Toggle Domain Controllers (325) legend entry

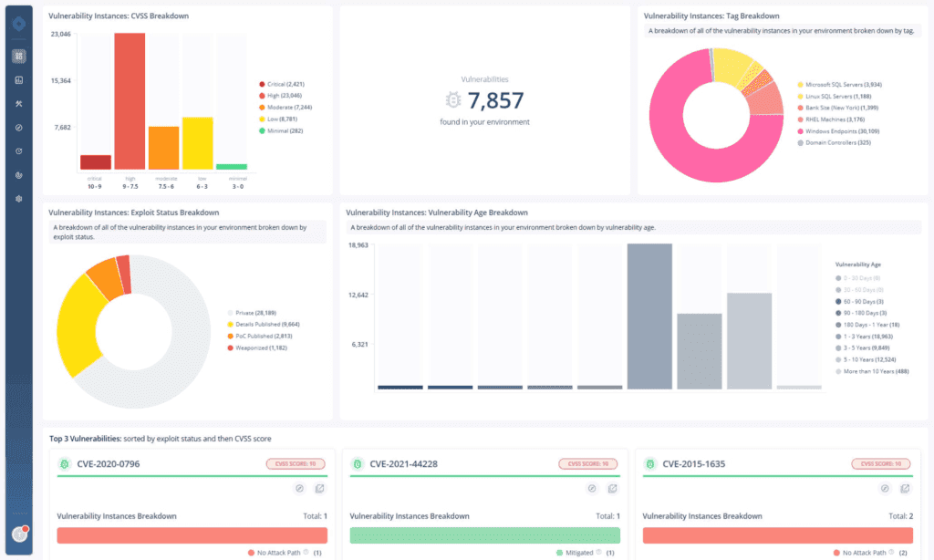pyautogui.click(x=835, y=142)
